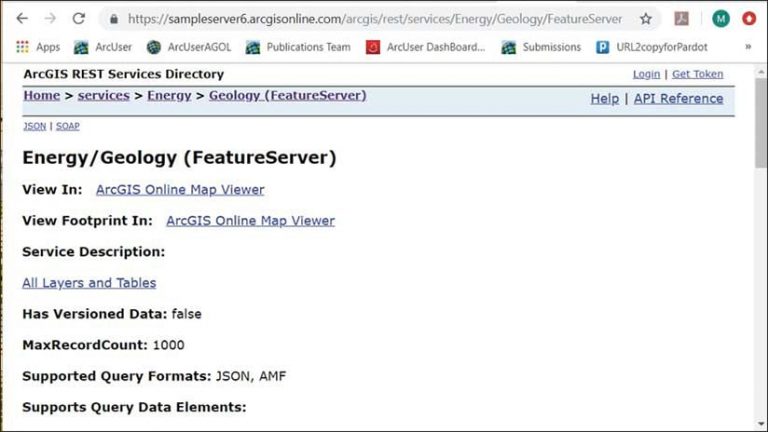Open the Energy breadcrumb link

point(169,96)
